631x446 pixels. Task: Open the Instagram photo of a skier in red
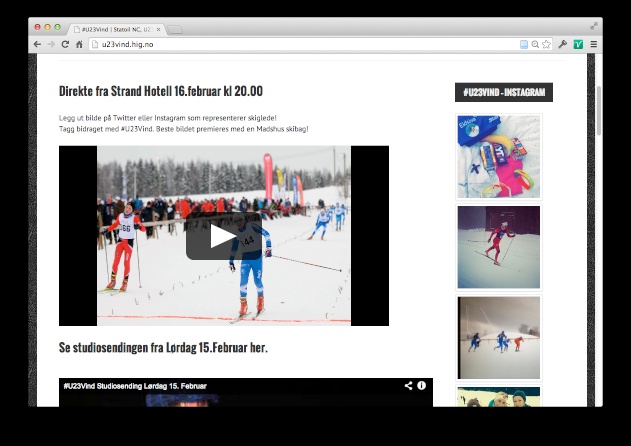pos(499,247)
